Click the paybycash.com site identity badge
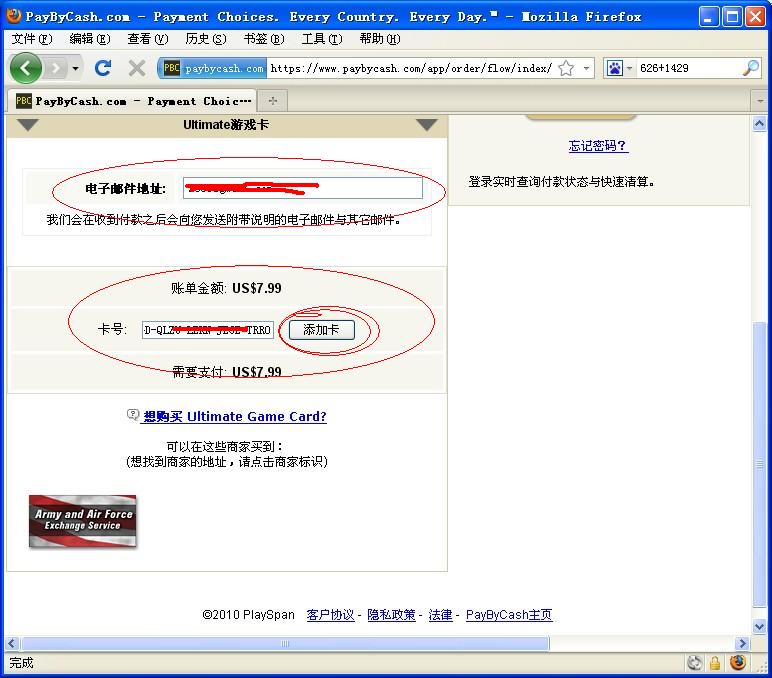The height and width of the screenshot is (678, 772). click(214, 68)
